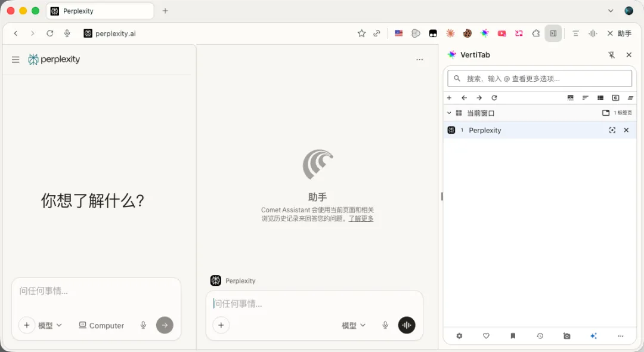Focus the assistant 问任何事情 input
Viewport: 644px width, 352px height.
point(314,304)
